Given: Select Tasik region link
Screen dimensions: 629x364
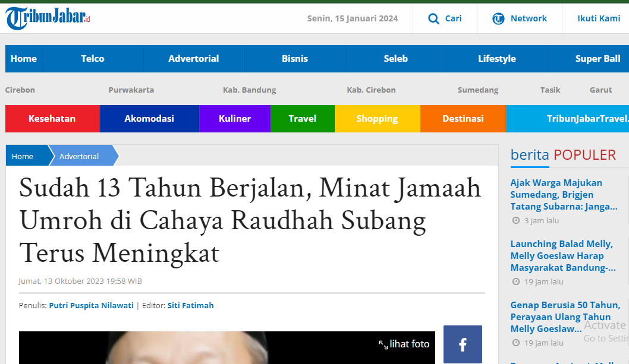Looking at the screenshot, I should pos(550,90).
